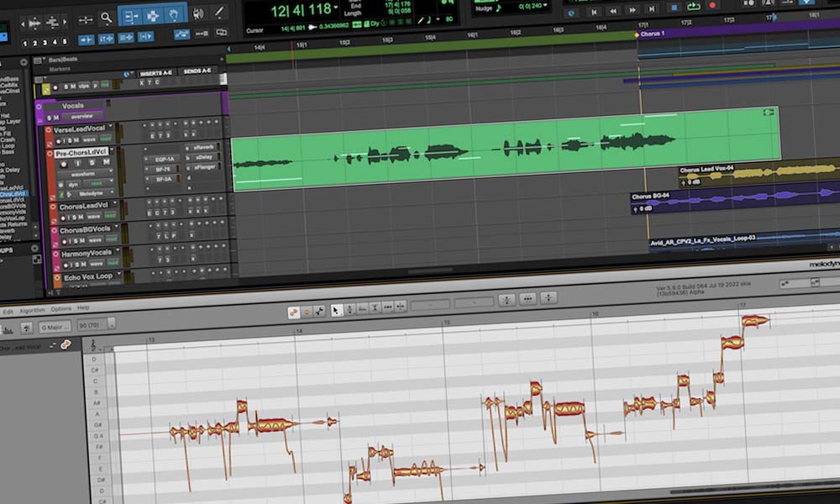This screenshot has width=840, height=504.
Task: Select the Grabber hand tool
Action: (x=175, y=14)
